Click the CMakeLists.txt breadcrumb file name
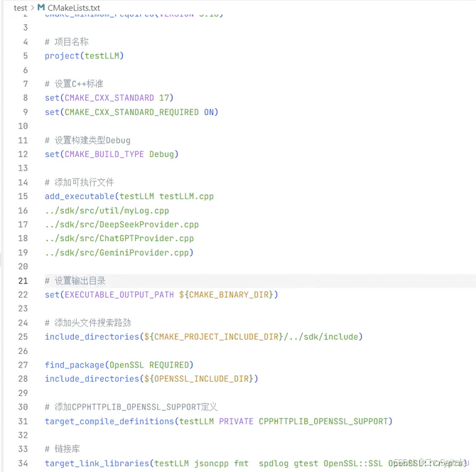The width and height of the screenshot is (476, 472). [74, 8]
